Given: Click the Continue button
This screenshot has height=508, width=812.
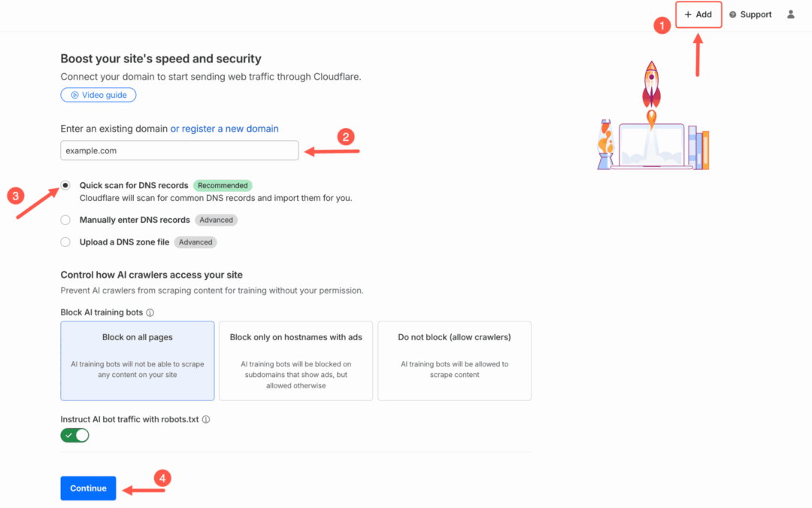Looking at the screenshot, I should tap(88, 488).
